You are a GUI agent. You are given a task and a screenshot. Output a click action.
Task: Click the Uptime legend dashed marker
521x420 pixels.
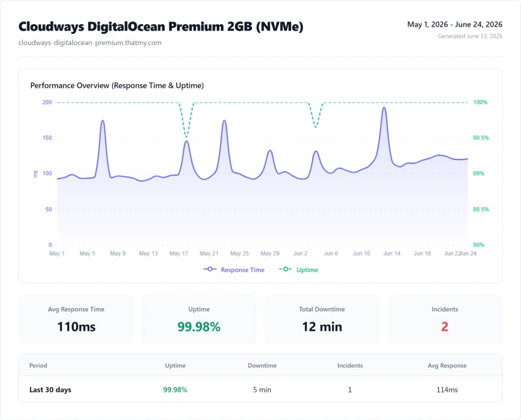pyautogui.click(x=285, y=269)
